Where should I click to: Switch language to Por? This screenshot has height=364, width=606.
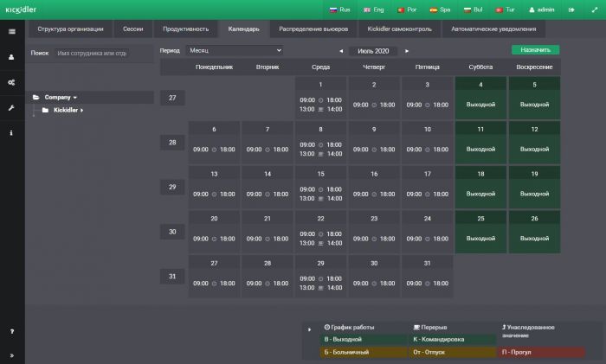(407, 10)
